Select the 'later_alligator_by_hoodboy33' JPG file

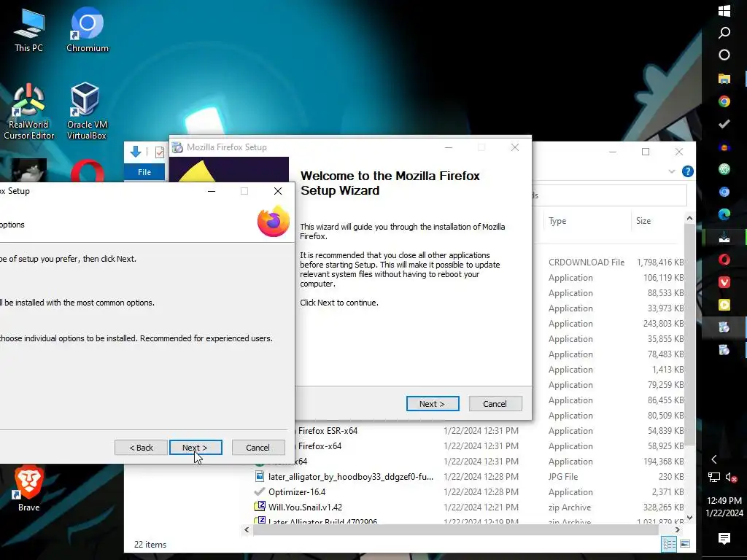[351, 476]
